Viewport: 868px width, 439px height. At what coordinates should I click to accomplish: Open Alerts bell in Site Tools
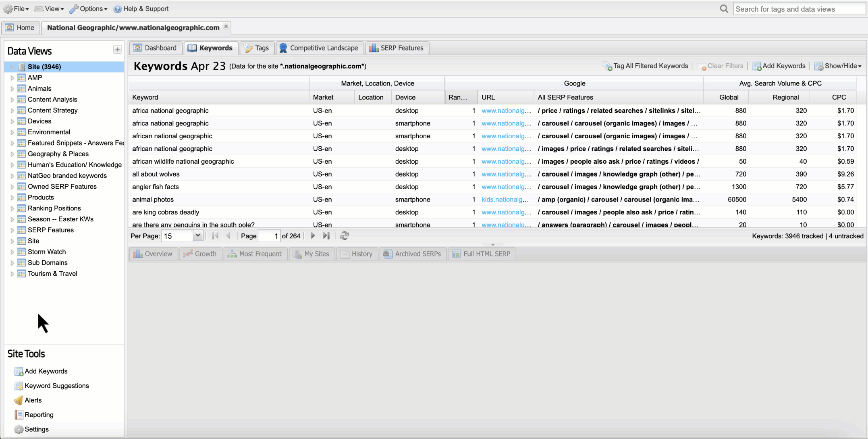(x=19, y=400)
